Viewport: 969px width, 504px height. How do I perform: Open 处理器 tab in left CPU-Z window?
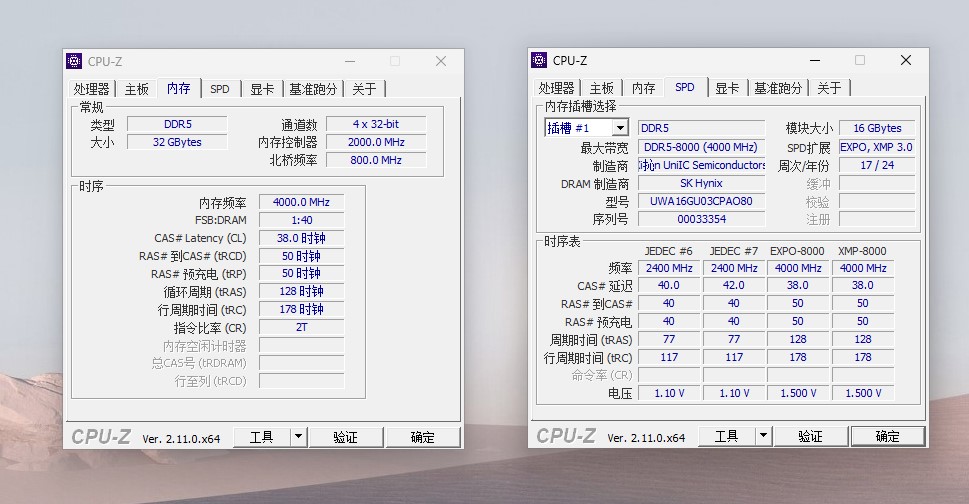91,89
